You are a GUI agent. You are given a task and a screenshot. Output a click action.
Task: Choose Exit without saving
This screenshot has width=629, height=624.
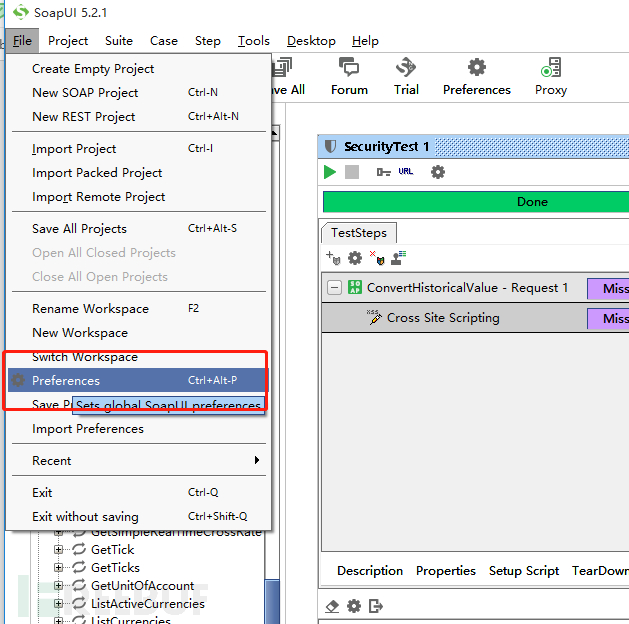tap(138, 517)
